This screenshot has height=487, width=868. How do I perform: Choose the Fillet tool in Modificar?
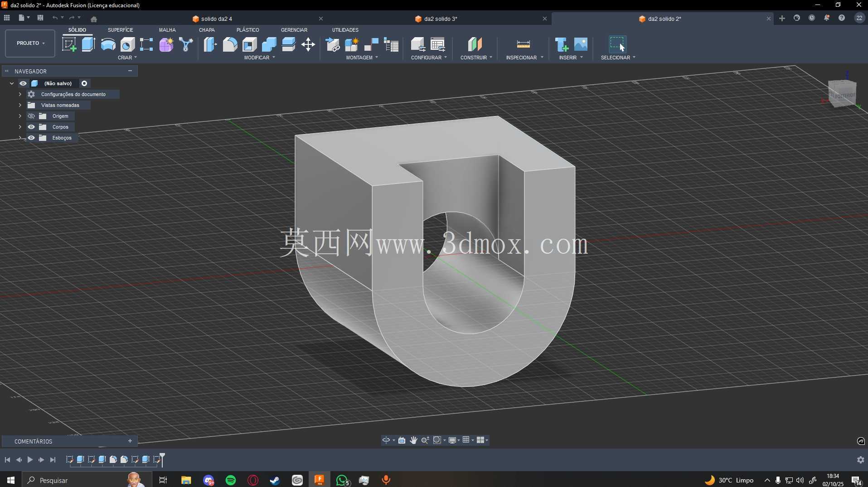click(x=230, y=44)
